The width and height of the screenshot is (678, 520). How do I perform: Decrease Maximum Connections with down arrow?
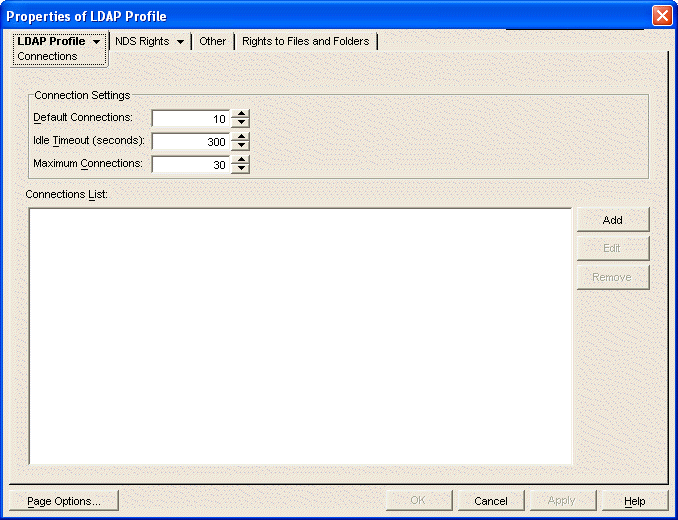pos(240,169)
